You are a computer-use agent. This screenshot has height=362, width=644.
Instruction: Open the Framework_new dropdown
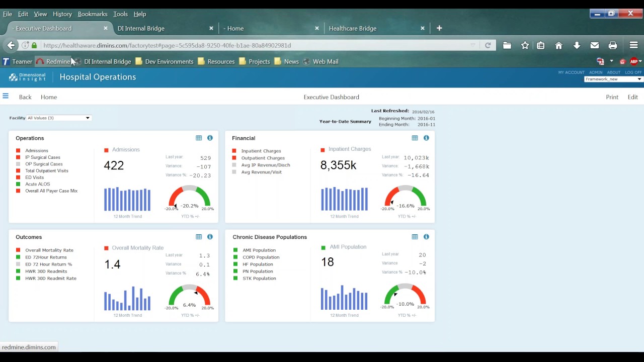click(613, 79)
